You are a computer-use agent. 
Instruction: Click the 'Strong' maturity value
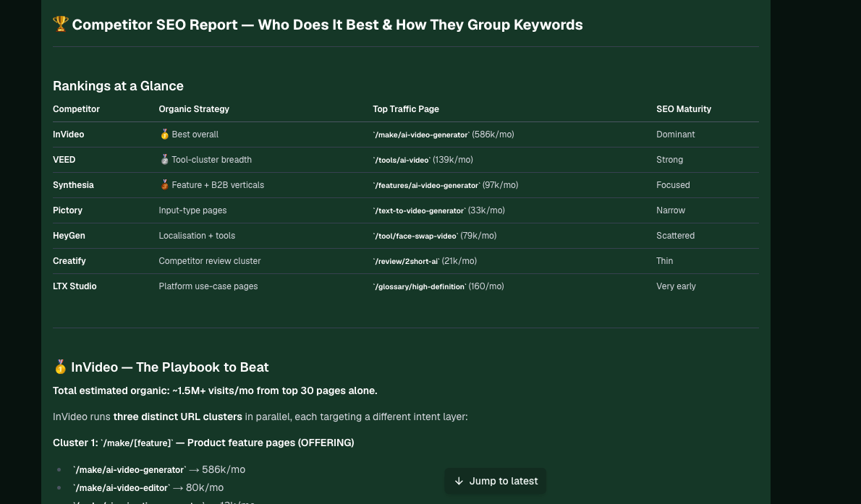point(669,160)
